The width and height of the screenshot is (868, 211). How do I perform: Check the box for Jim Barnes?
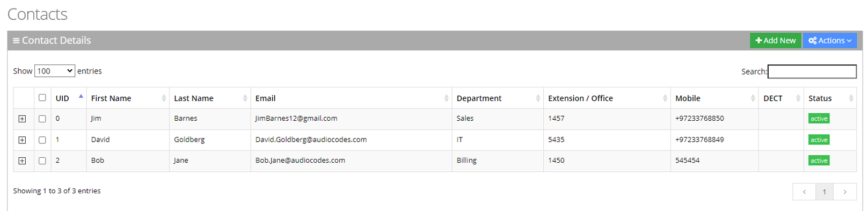tap(42, 119)
